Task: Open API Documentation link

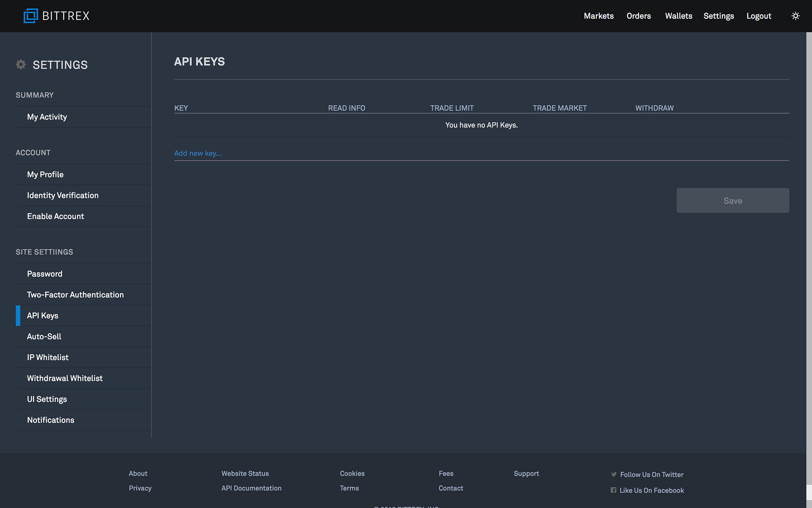Action: tap(251, 488)
